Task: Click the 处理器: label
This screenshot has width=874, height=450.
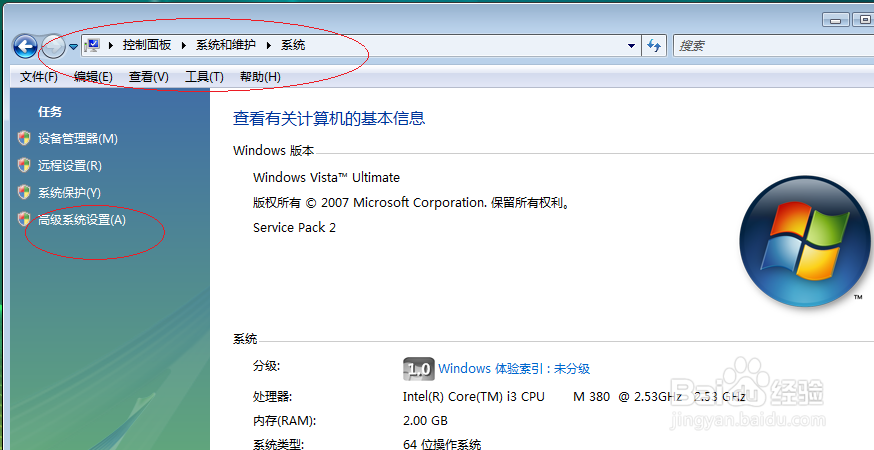Action: (x=272, y=396)
